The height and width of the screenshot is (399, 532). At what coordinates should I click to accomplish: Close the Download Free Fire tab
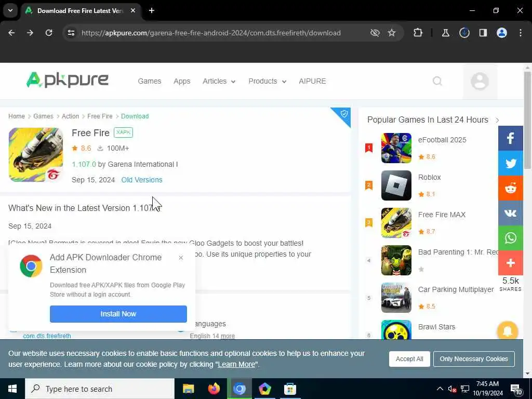click(x=133, y=10)
